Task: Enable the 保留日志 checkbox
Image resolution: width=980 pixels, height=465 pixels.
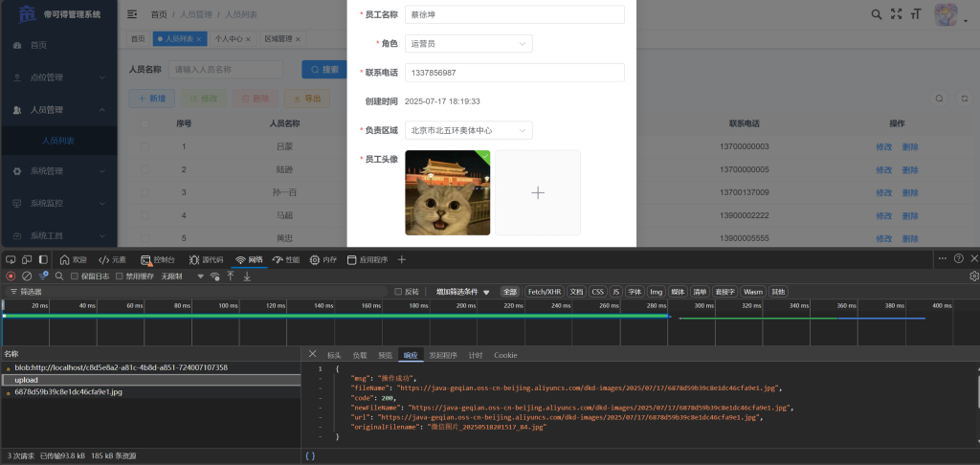Action: [75, 277]
